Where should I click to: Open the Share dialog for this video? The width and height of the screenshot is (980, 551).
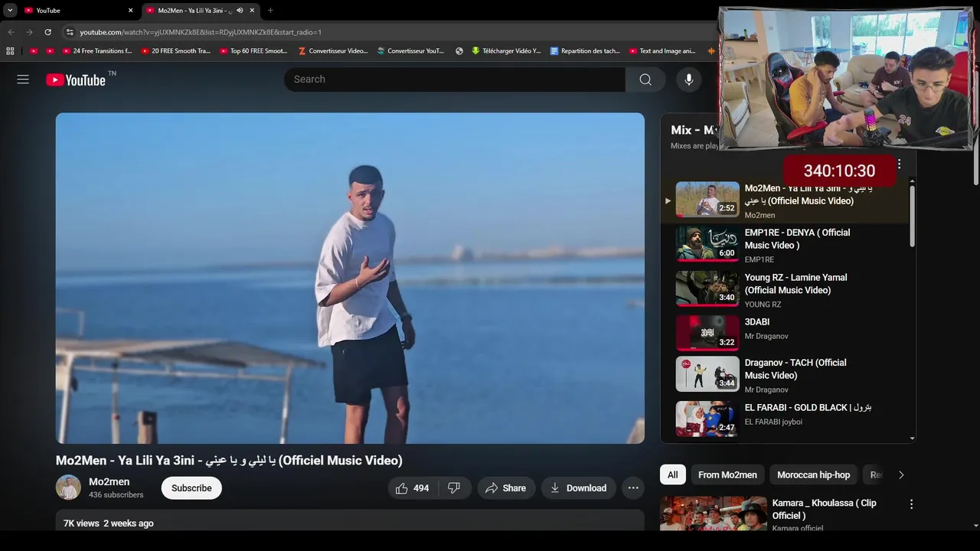pyautogui.click(x=505, y=488)
